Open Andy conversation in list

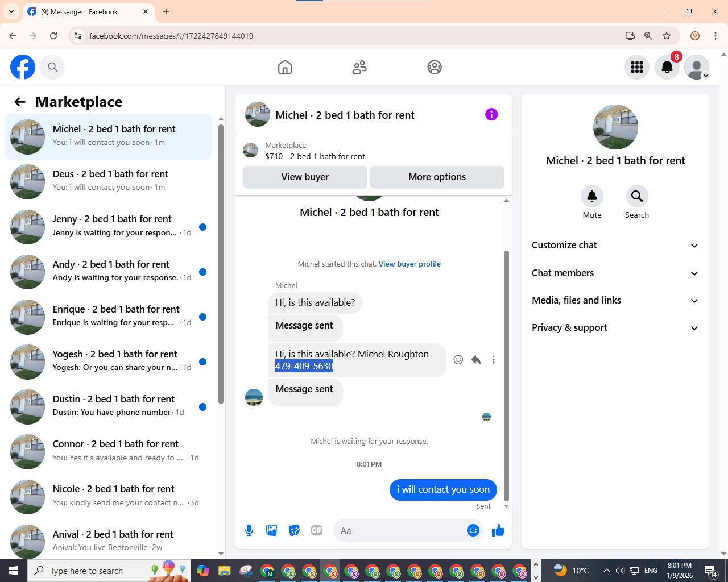click(108, 272)
